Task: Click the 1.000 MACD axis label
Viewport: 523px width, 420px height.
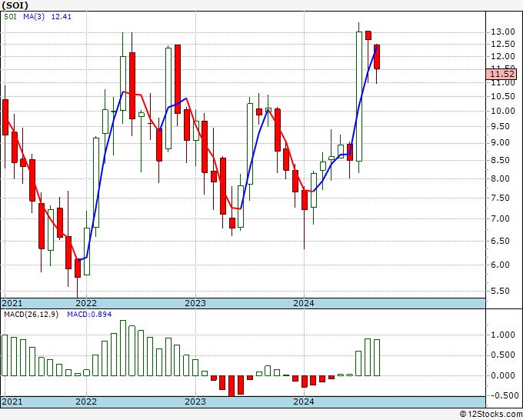Action: 505,335
